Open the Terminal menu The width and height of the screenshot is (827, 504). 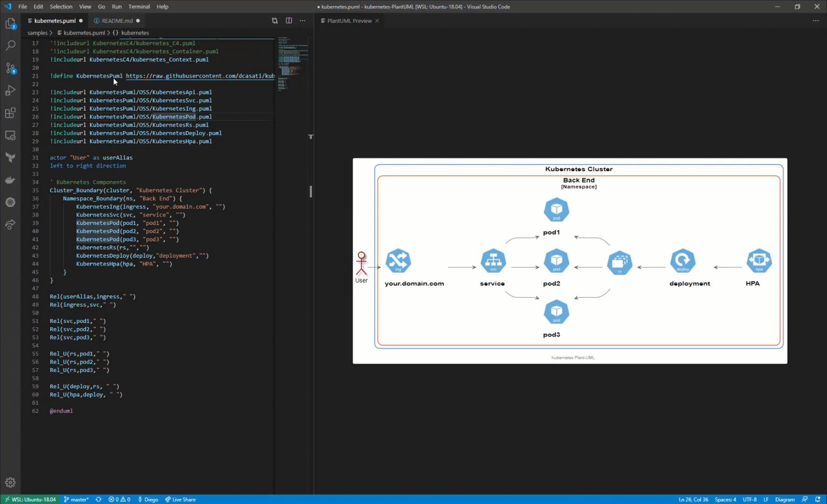click(x=139, y=7)
